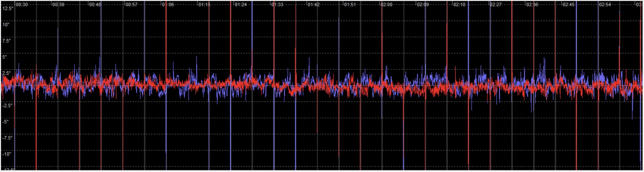This screenshot has height=172, width=644.
Task: Click the 00:39 time axis label
Action: (x=58, y=5)
